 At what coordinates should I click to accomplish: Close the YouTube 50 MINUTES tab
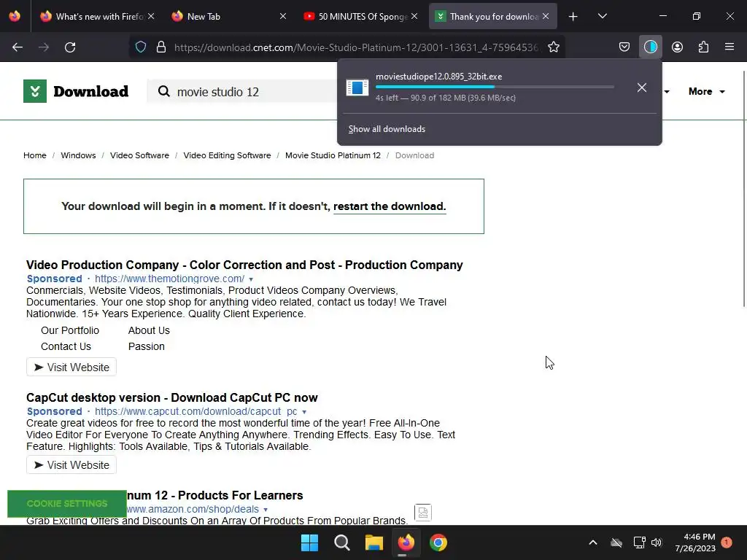click(414, 16)
